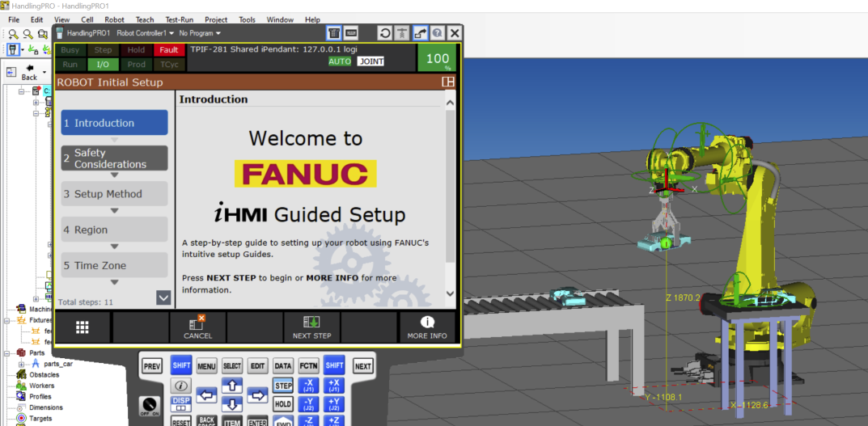Image resolution: width=868 pixels, height=426 pixels.
Task: Click the right arrow key on keypad
Action: (257, 395)
